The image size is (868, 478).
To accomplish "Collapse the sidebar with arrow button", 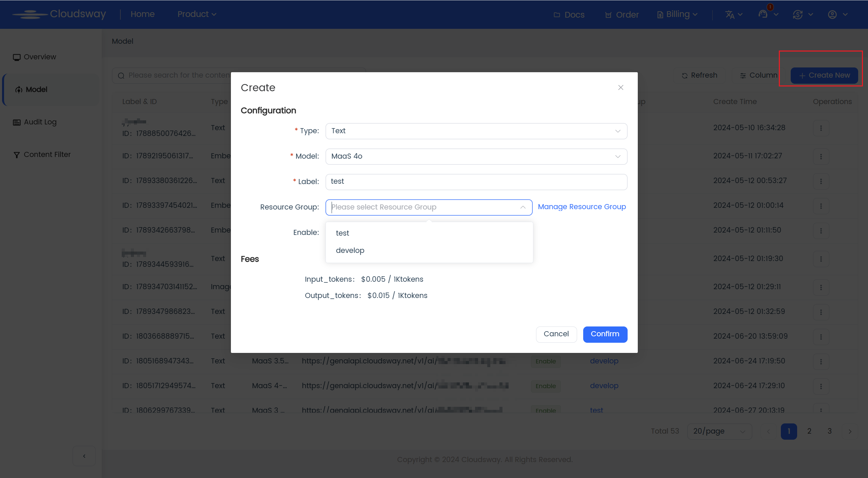I will [84, 456].
